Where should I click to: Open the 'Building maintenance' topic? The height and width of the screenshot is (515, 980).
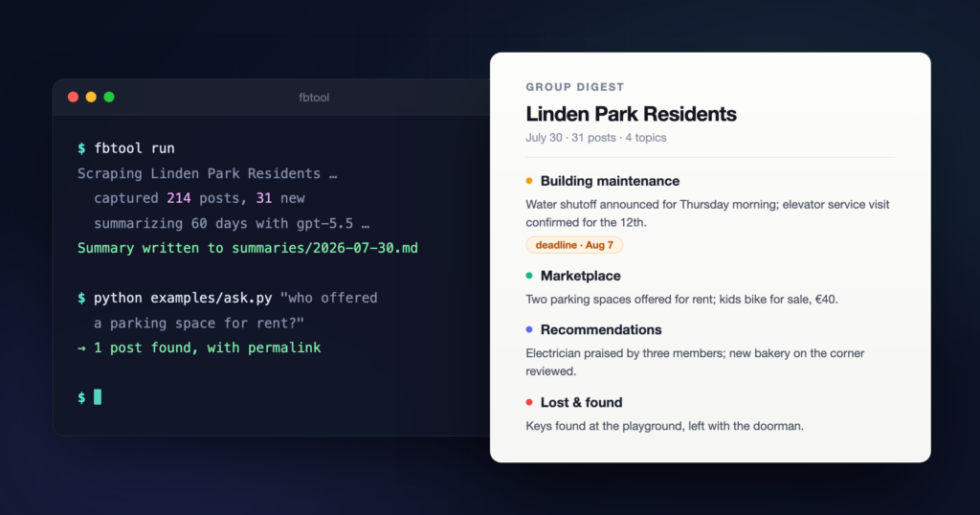[x=610, y=181]
